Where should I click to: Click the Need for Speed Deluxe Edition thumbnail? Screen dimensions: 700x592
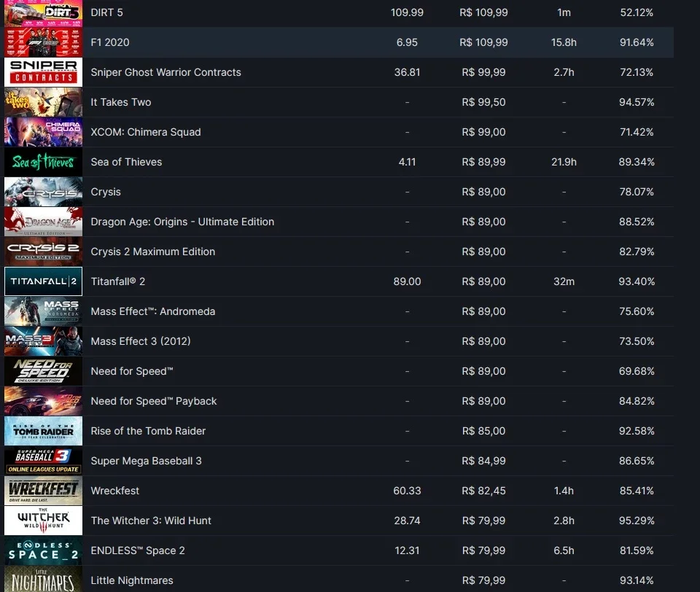pyautogui.click(x=43, y=371)
